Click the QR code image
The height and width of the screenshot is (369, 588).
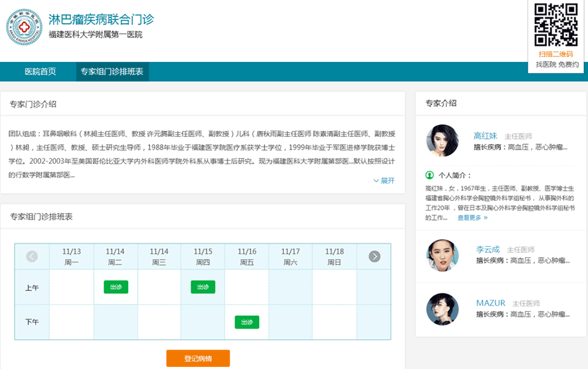pyautogui.click(x=555, y=25)
